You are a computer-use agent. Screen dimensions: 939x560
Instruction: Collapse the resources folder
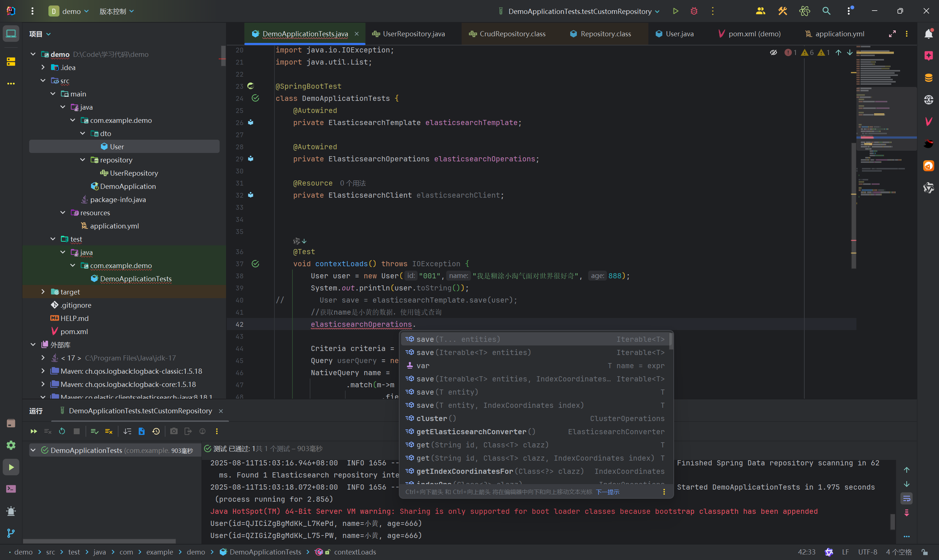pyautogui.click(x=63, y=212)
